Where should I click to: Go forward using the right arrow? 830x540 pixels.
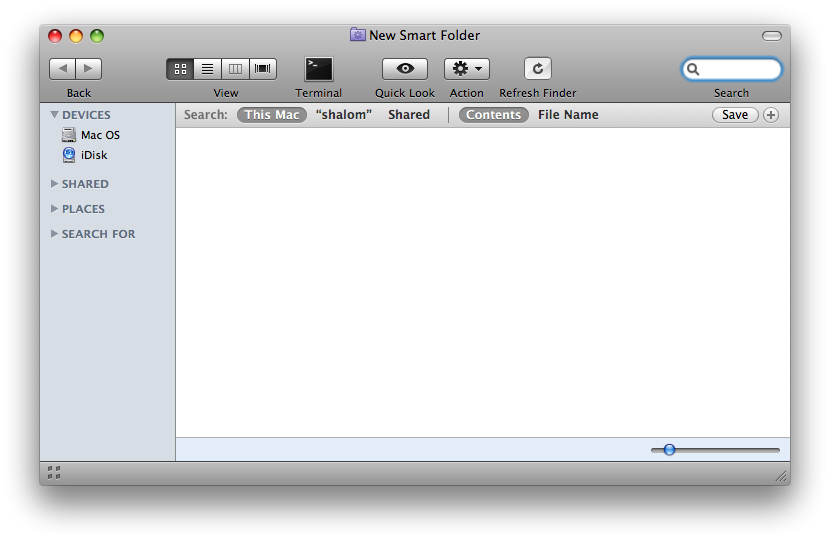(88, 69)
